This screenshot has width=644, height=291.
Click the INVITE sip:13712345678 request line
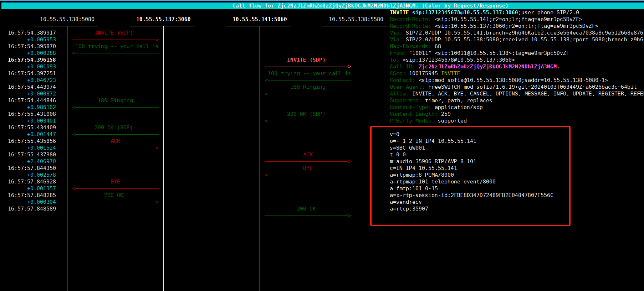[x=484, y=12]
